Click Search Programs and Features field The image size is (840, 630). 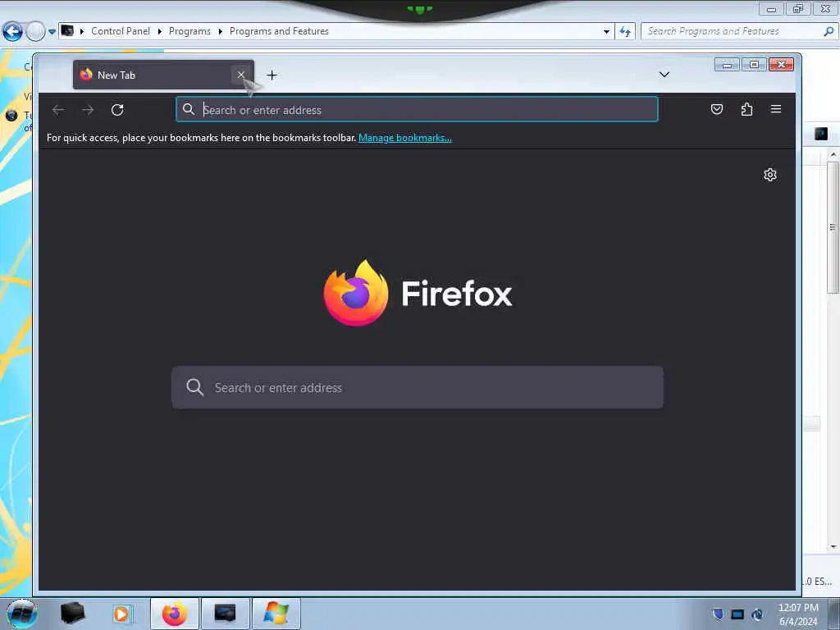click(739, 31)
